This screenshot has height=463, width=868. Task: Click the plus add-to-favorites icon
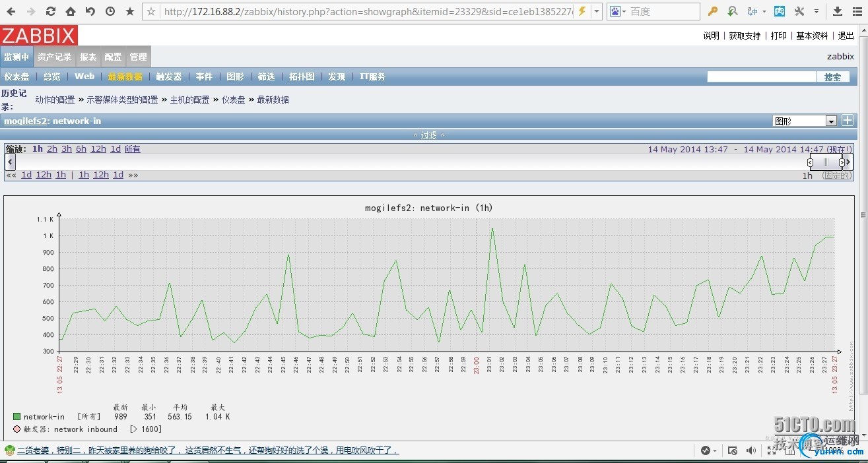[848, 121]
